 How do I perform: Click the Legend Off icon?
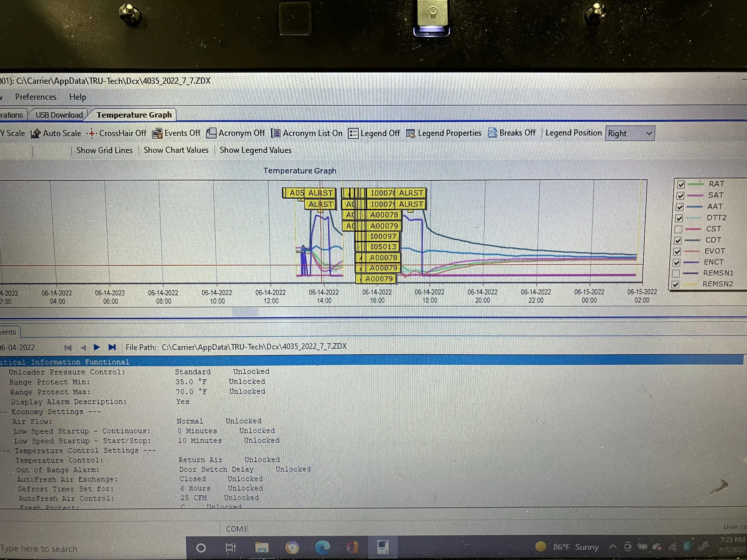tap(353, 133)
